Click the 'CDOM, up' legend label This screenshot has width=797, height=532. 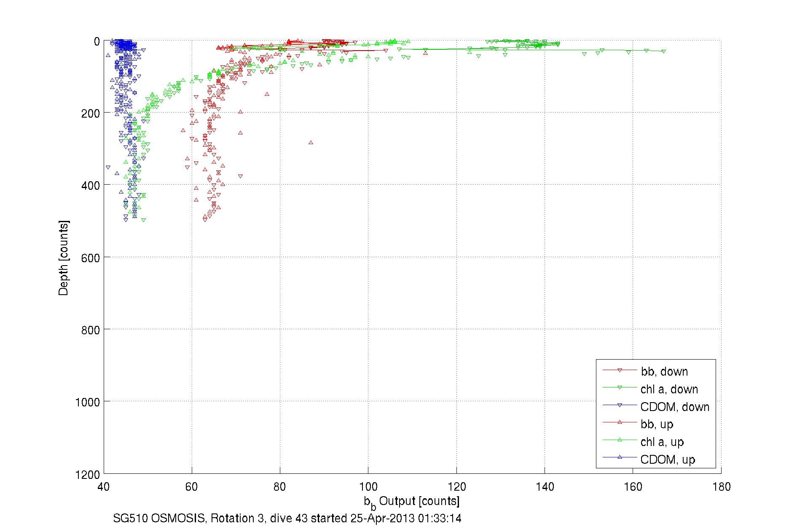[668, 459]
